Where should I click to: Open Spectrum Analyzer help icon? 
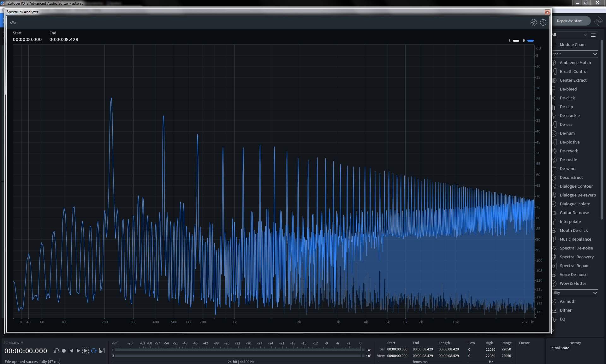[543, 22]
